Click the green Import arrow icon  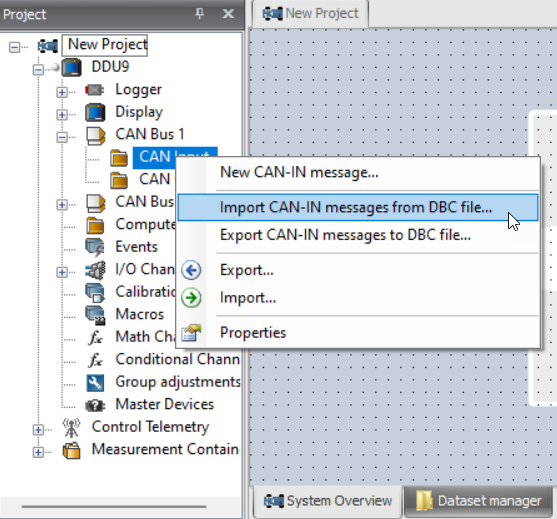(191, 298)
